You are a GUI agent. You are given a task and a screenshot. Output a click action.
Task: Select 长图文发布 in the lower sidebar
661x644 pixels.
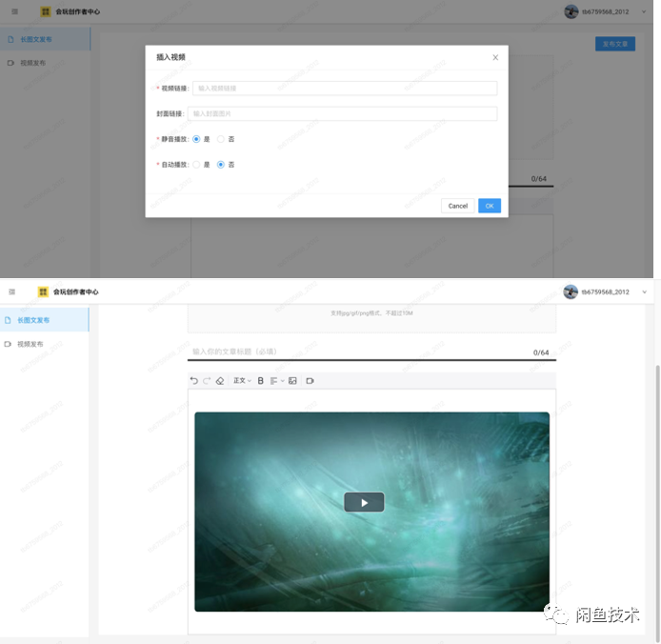[44, 320]
